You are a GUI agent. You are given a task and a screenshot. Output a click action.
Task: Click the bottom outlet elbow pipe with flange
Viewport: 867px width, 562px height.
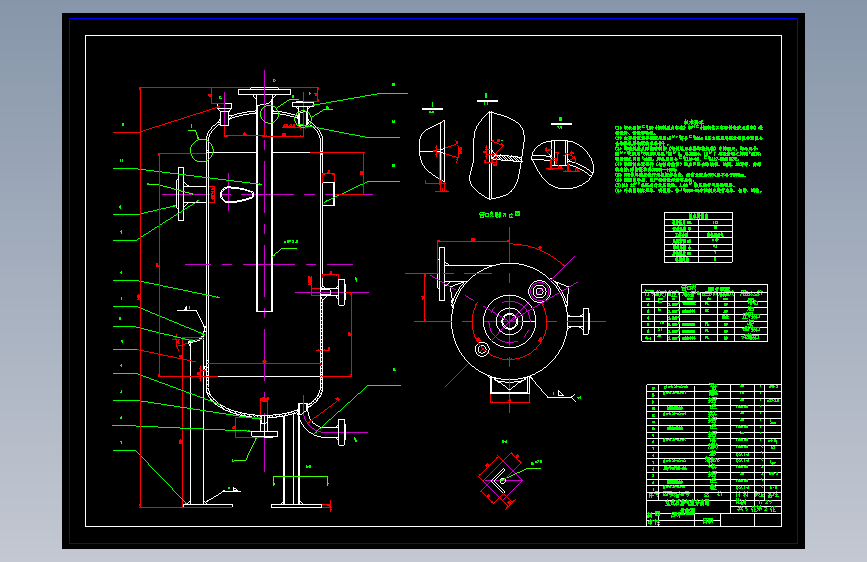[323, 423]
